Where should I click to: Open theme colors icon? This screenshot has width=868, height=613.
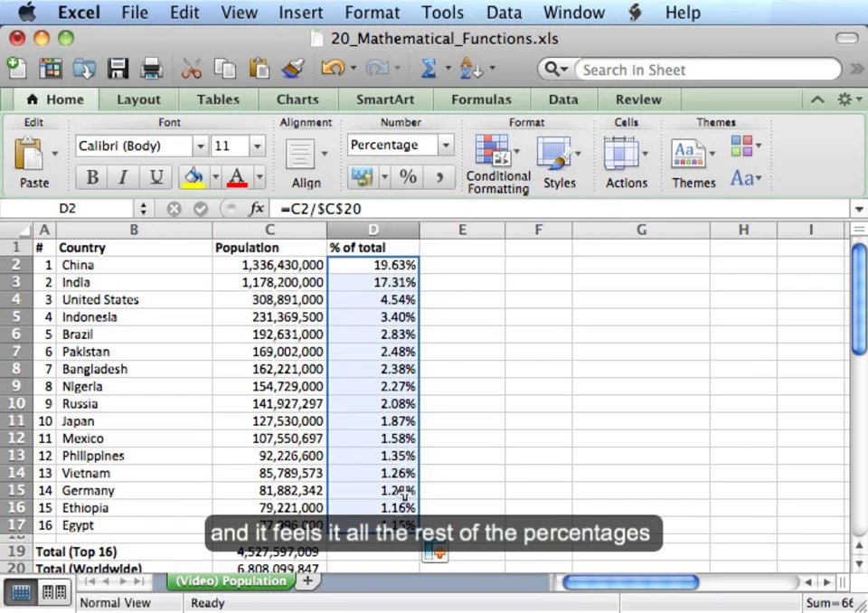pyautogui.click(x=741, y=146)
